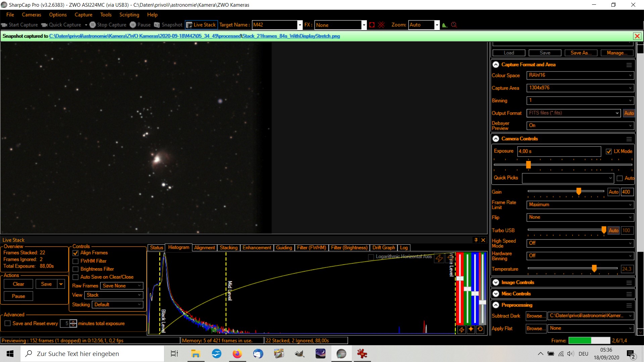Image resolution: width=644 pixels, height=362 pixels.
Task: Click the Live Stack Pause button
Action: click(18, 296)
